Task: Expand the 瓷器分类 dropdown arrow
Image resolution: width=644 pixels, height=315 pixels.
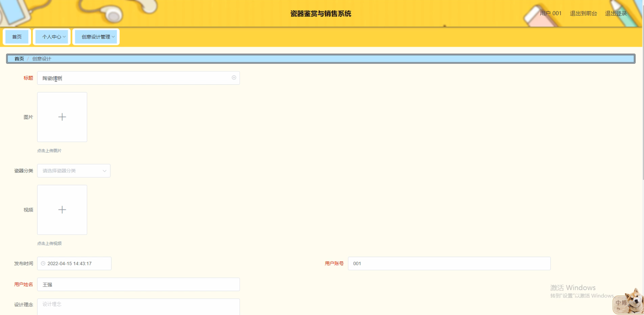Action: tap(104, 171)
